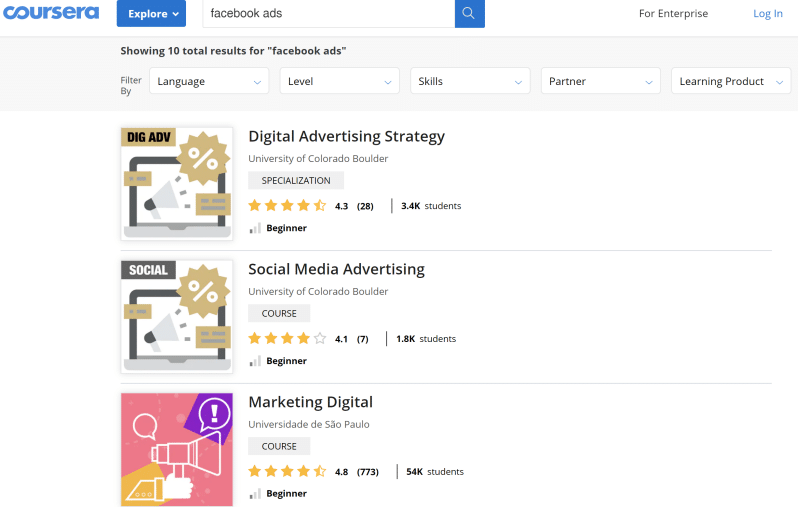Open the Social Media Advertising title
The height and width of the screenshot is (507, 798).
pos(336,269)
